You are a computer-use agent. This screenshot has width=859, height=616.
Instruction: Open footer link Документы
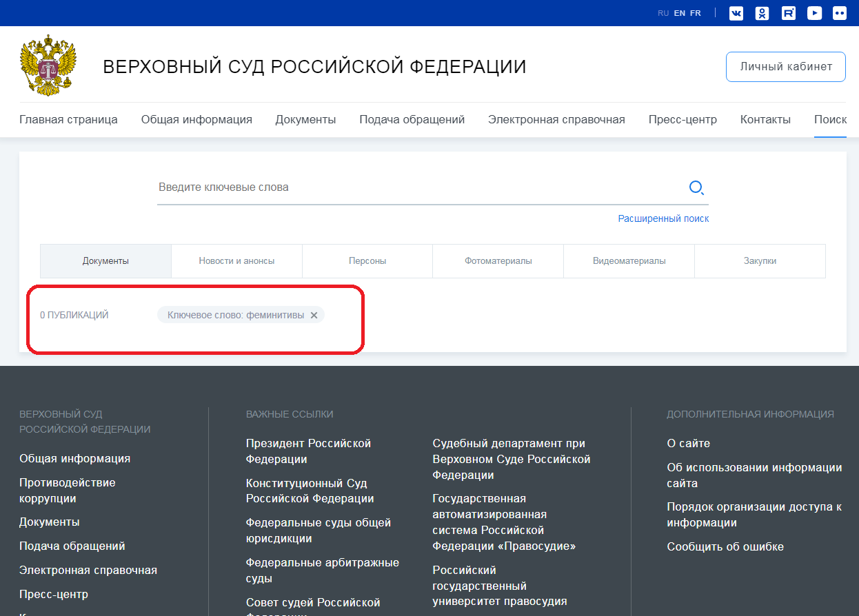click(x=50, y=522)
